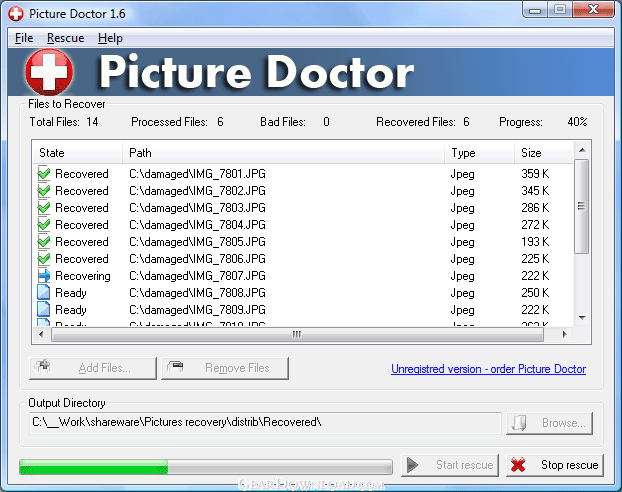Image resolution: width=622 pixels, height=492 pixels.
Task: Sort the list by the Type column header
Action: pyautogui.click(x=479, y=153)
